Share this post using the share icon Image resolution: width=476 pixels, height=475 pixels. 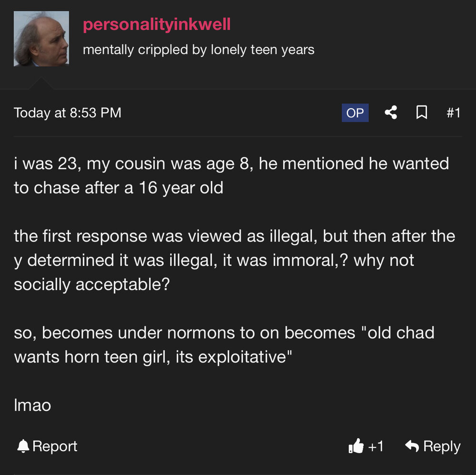pyautogui.click(x=391, y=112)
